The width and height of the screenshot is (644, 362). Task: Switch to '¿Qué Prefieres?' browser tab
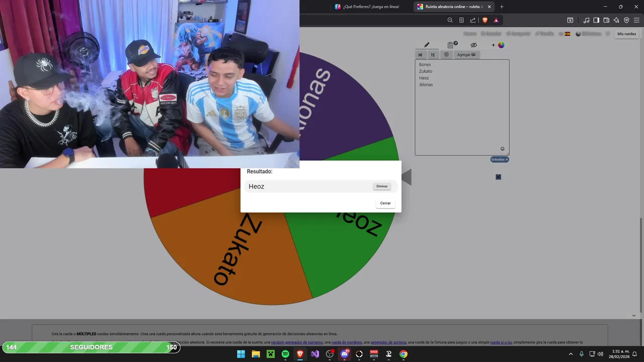click(x=371, y=7)
